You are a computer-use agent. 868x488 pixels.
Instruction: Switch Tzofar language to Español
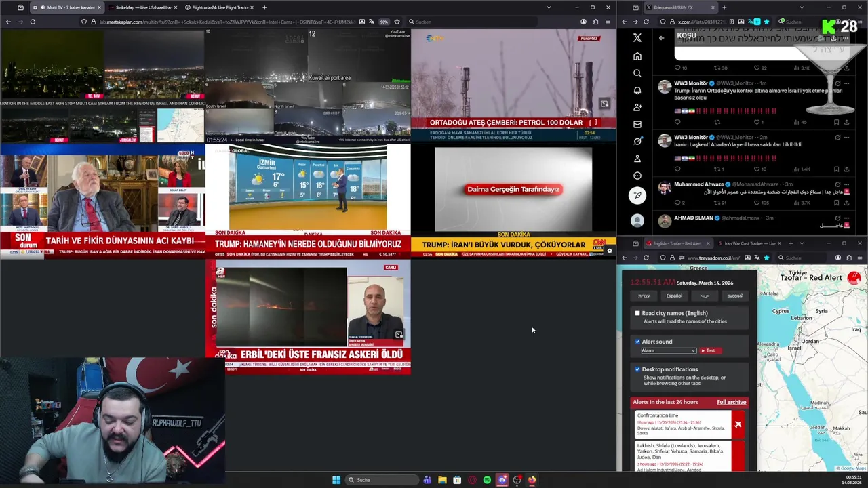tap(674, 296)
